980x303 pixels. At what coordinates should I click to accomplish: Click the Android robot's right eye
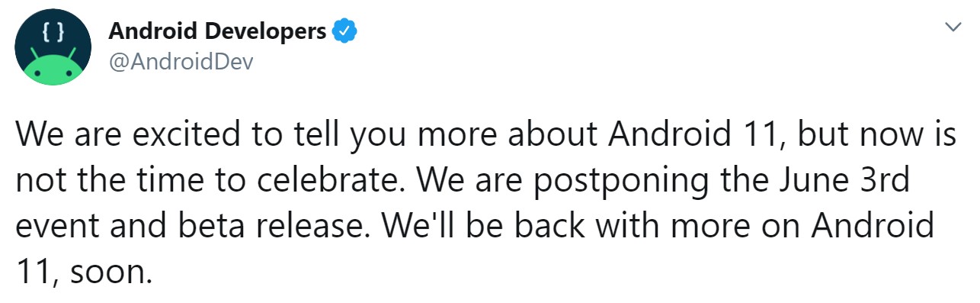point(68,73)
